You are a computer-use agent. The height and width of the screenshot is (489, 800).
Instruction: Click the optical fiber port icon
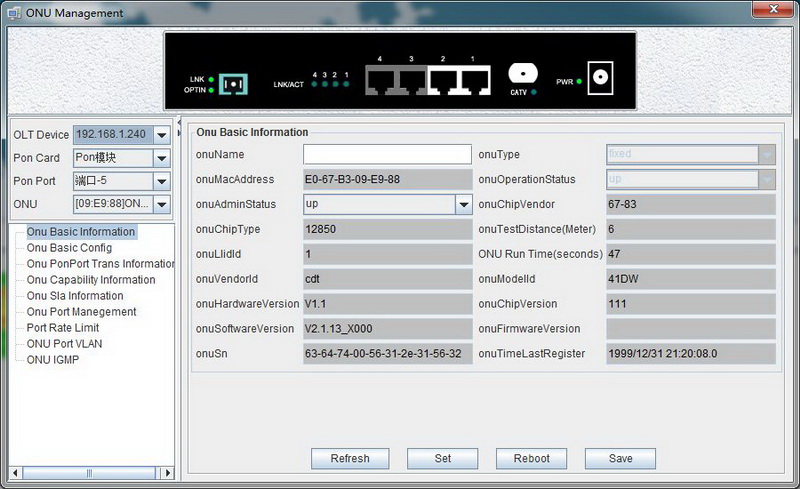233,83
